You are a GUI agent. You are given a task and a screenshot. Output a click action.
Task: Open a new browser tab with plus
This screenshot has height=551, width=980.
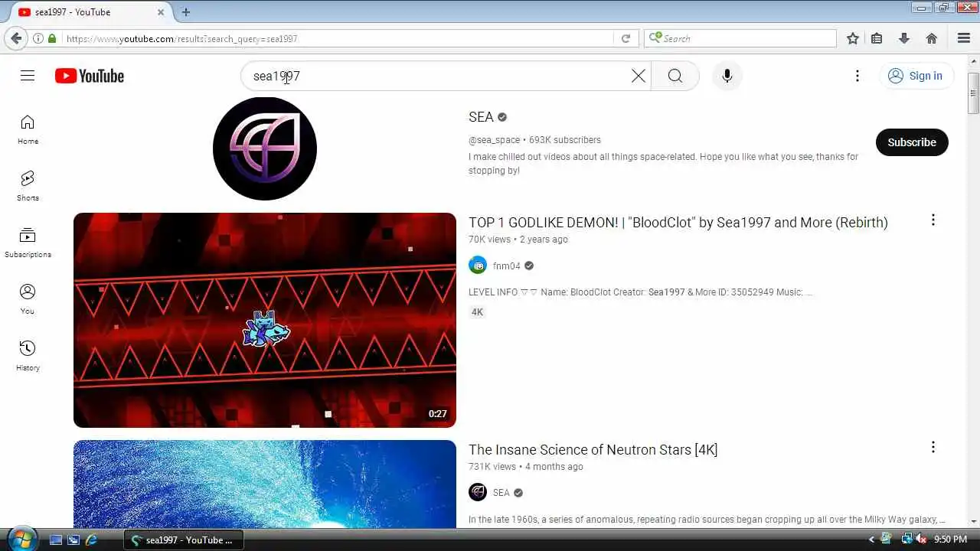[186, 12]
